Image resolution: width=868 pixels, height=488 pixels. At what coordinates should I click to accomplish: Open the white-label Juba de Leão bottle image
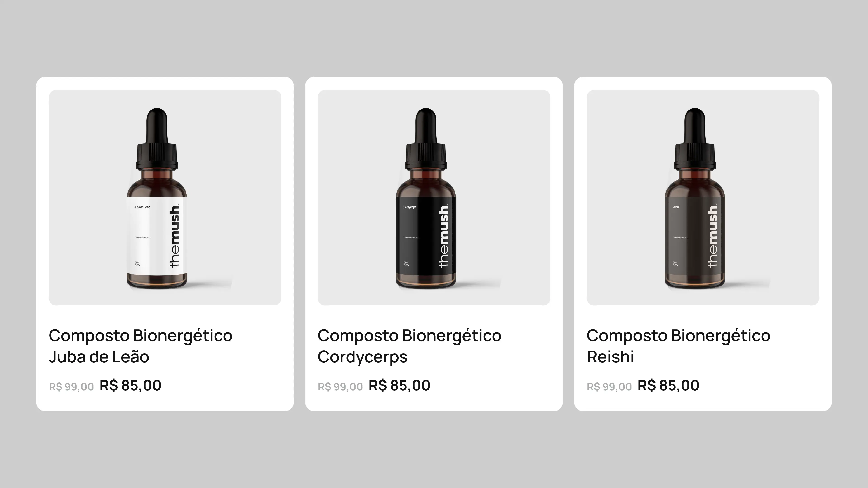pyautogui.click(x=165, y=197)
